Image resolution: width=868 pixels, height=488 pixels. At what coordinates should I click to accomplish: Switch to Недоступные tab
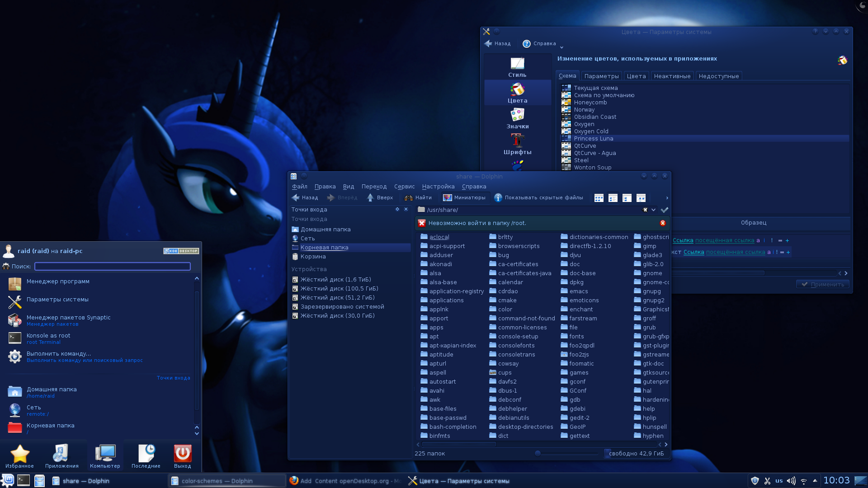[x=718, y=76]
